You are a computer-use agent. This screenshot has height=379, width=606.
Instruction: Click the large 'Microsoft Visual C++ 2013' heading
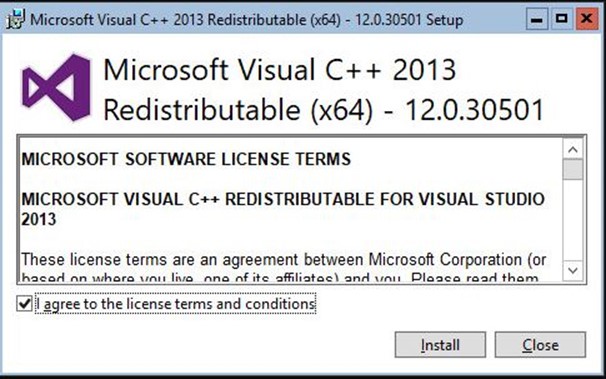click(279, 70)
